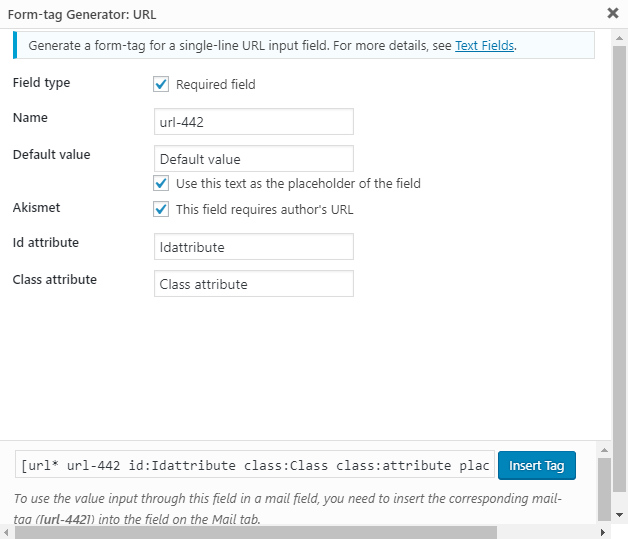Image resolution: width=628 pixels, height=539 pixels.
Task: Click the Name field containing url-442
Action: coord(253,121)
